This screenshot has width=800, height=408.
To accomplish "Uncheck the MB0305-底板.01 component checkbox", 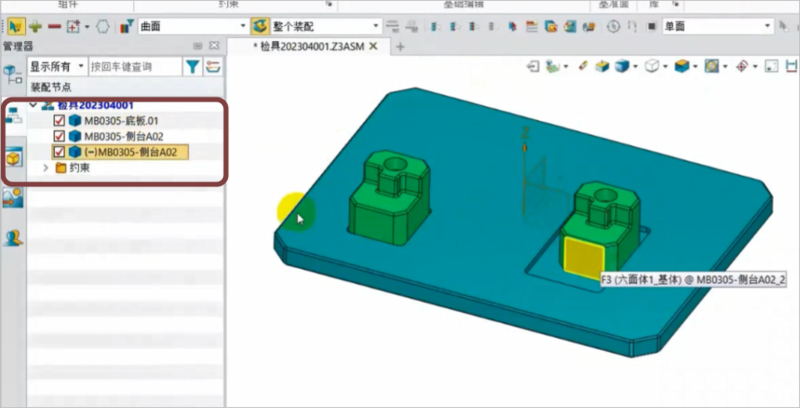I will point(59,121).
